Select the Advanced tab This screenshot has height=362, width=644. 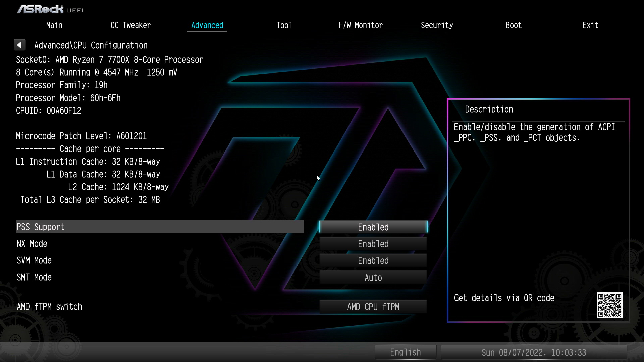pos(207,25)
